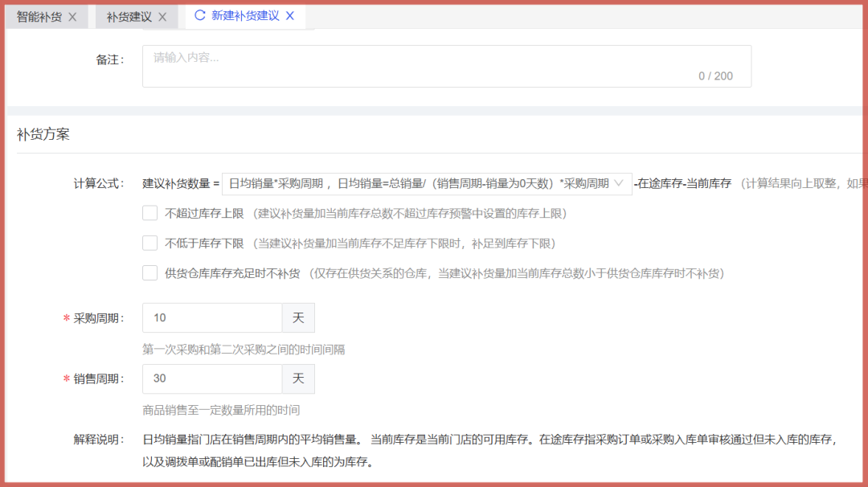This screenshot has width=868, height=487.
Task: Check 供货仓库库存充足时不补货 option
Action: 149,273
